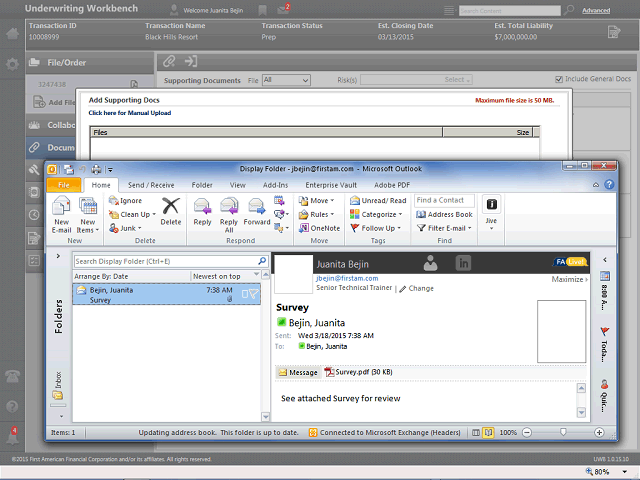Click the person silhouette icon in contact pane
The width and height of the screenshot is (640, 480).
[430, 263]
